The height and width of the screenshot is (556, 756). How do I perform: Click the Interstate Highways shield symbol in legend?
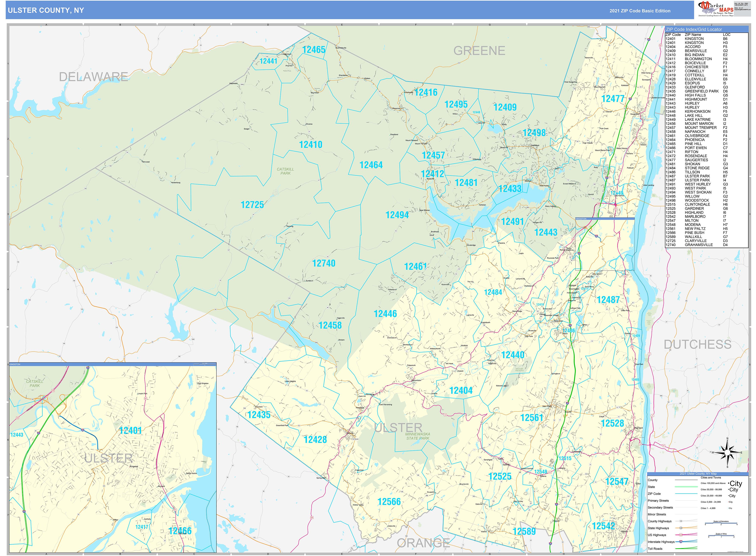point(681,542)
